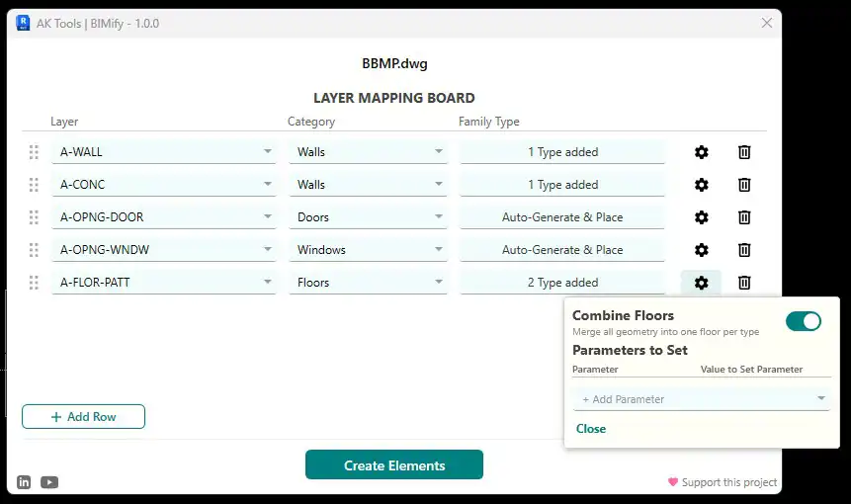Click the Add Row button
Viewport: 851px width, 504px height.
click(83, 417)
